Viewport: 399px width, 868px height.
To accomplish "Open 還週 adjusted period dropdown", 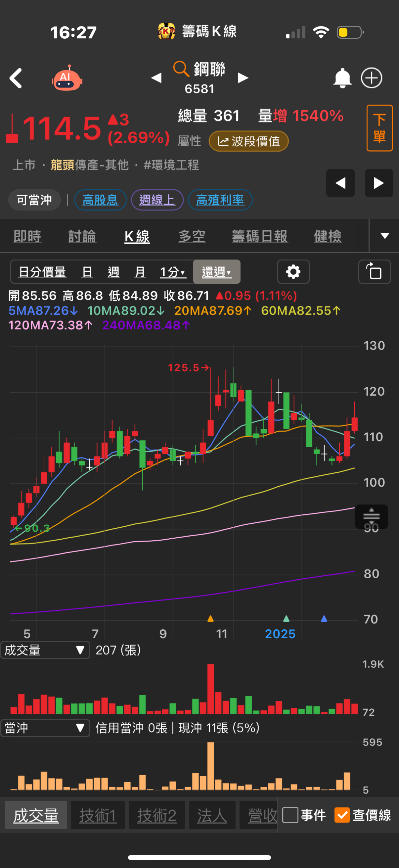I will tap(216, 271).
